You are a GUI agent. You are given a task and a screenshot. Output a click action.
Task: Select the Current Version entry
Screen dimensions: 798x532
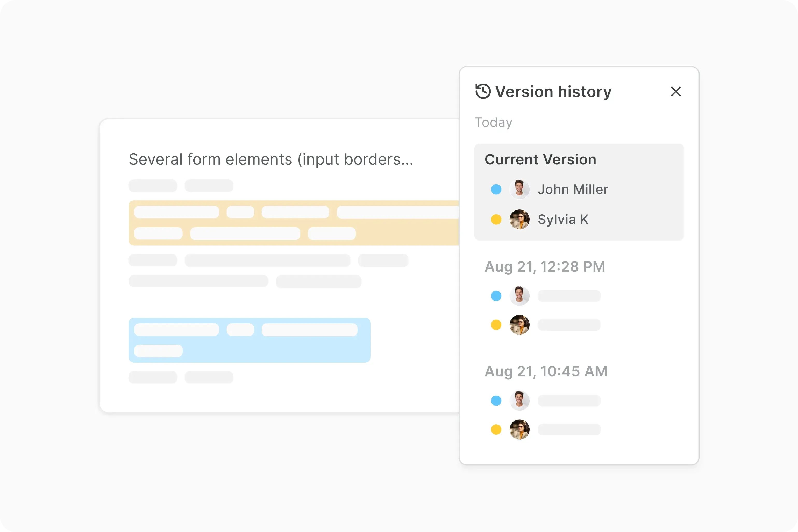click(540, 159)
